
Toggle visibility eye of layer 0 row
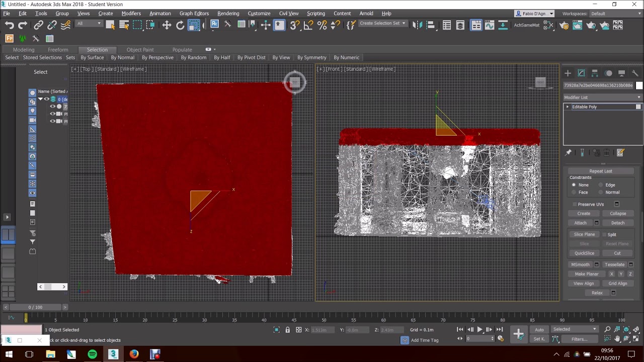click(47, 99)
